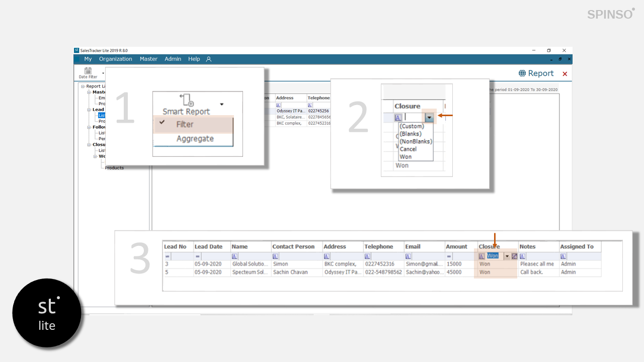Expand Closure dropdown arrow in results grid
644x362 pixels.
point(507,256)
